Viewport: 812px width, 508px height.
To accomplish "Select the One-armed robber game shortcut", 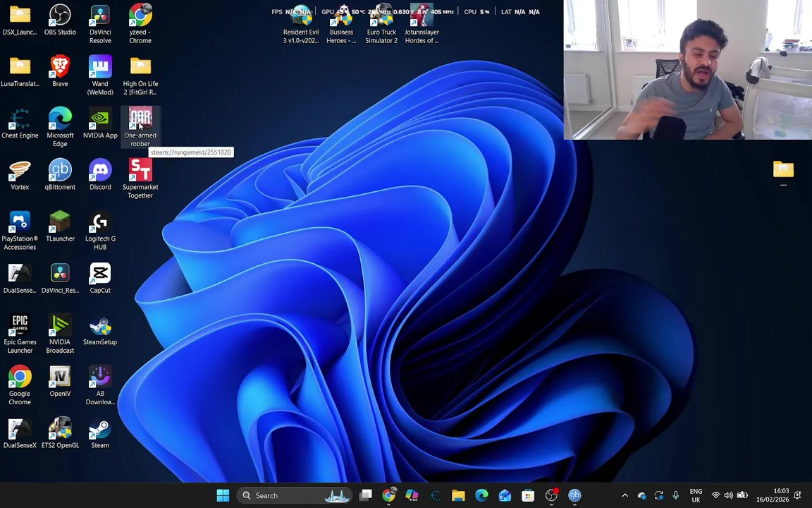I will [140, 128].
